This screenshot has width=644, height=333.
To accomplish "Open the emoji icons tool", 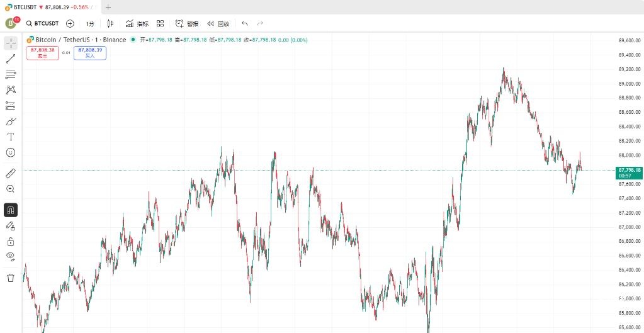I will [11, 152].
